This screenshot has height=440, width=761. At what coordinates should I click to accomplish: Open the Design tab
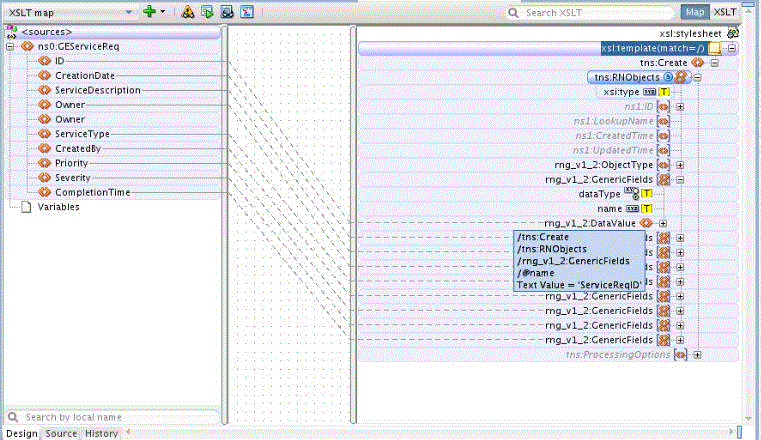pyautogui.click(x=22, y=433)
